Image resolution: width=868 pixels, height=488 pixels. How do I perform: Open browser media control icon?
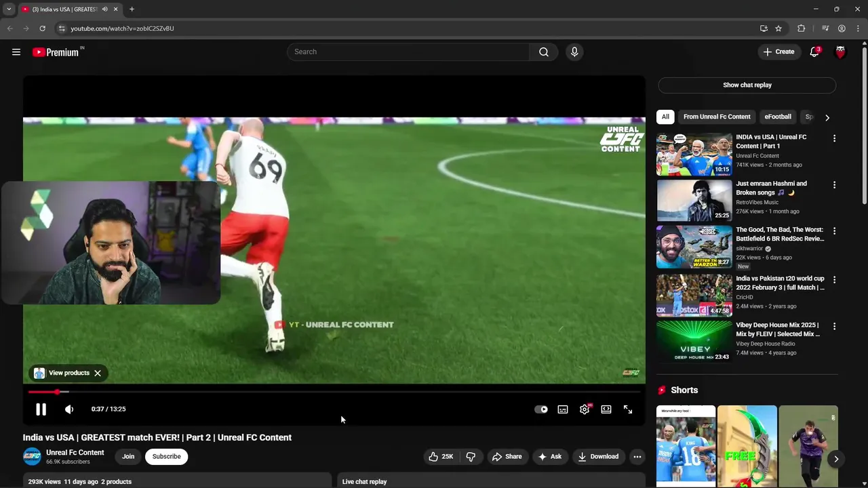[x=825, y=28]
